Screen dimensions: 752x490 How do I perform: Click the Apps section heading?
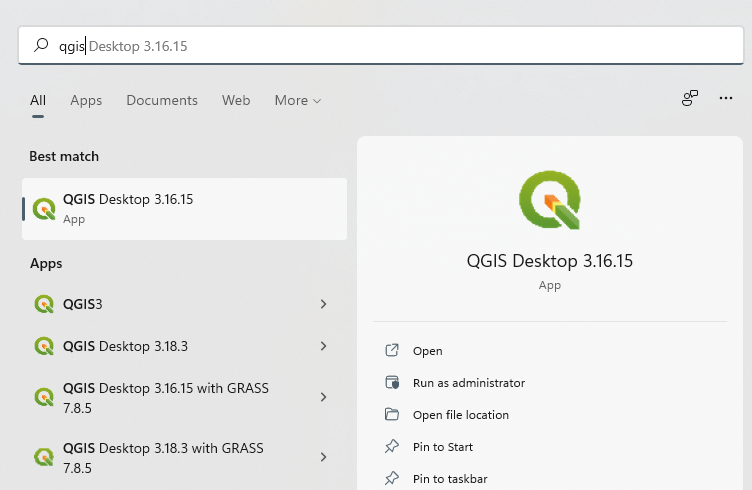[x=46, y=263]
